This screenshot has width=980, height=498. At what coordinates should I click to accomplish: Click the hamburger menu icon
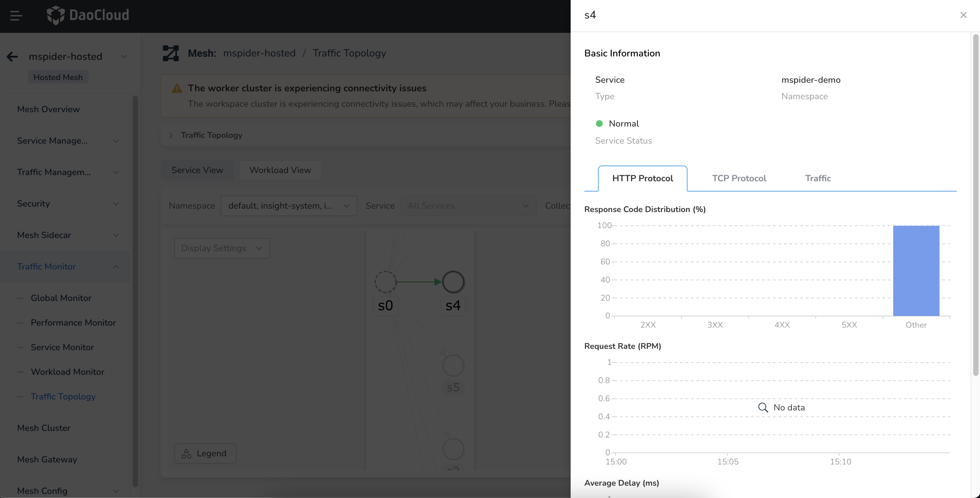pos(16,16)
